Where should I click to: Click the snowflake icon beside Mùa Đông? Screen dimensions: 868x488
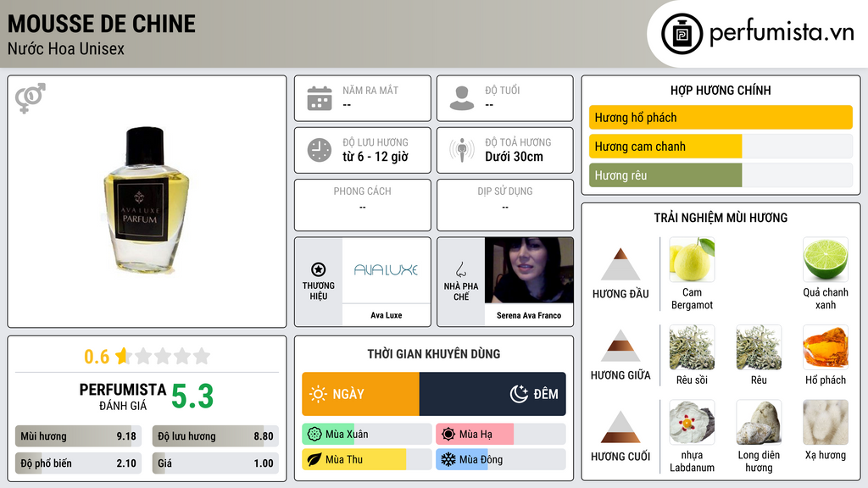click(x=448, y=459)
